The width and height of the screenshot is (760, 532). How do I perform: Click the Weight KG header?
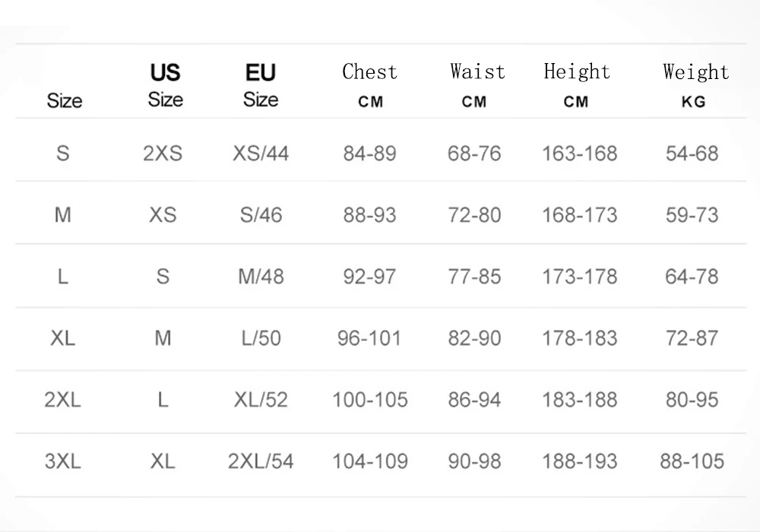pos(695,85)
